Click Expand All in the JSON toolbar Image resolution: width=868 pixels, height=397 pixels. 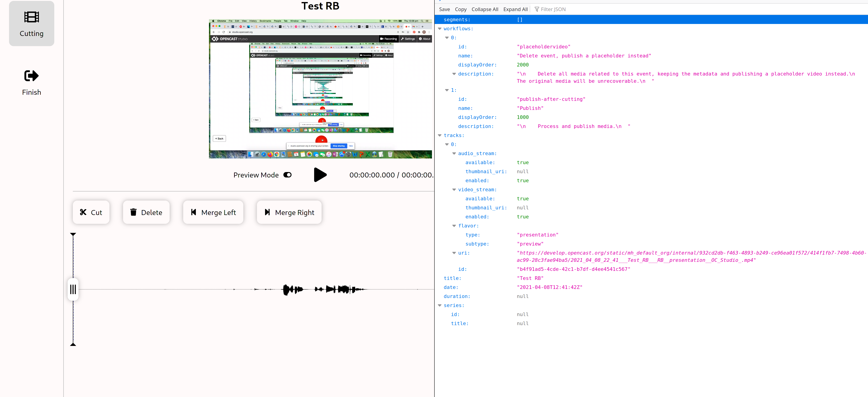515,9
